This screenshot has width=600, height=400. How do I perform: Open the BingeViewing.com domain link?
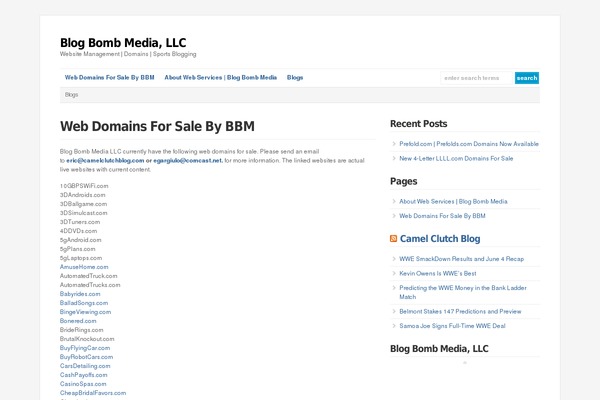85,312
